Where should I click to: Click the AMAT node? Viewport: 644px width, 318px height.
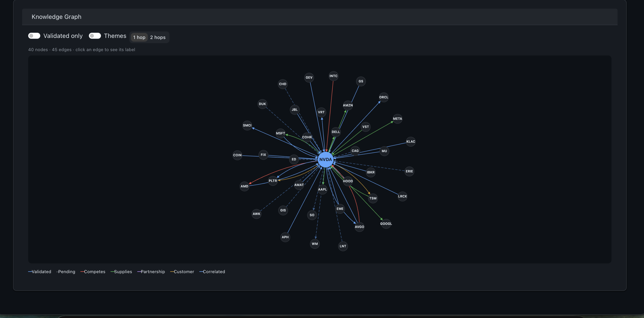click(x=299, y=185)
